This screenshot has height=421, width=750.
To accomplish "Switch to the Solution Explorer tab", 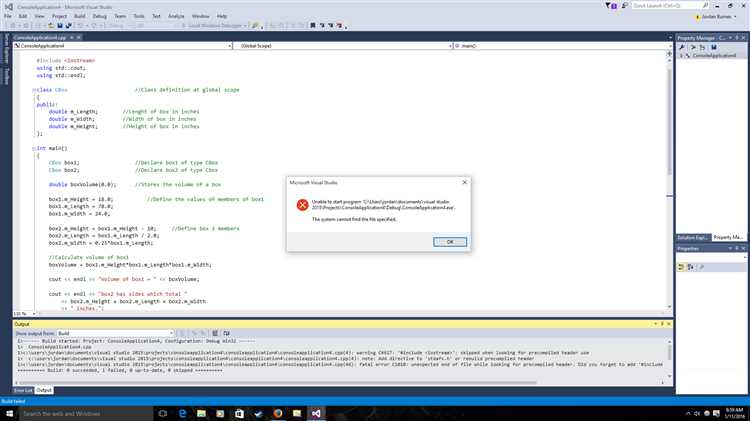I will point(693,237).
